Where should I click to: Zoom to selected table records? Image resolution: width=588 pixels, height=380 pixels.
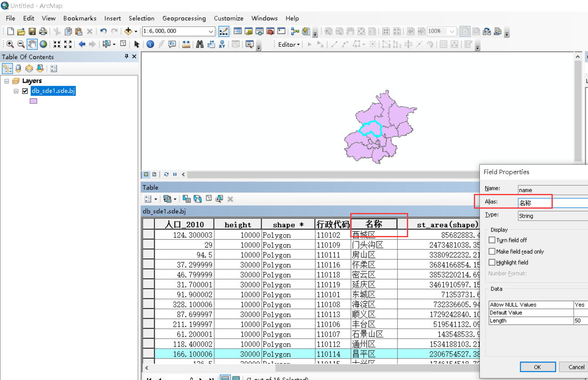[x=219, y=199]
